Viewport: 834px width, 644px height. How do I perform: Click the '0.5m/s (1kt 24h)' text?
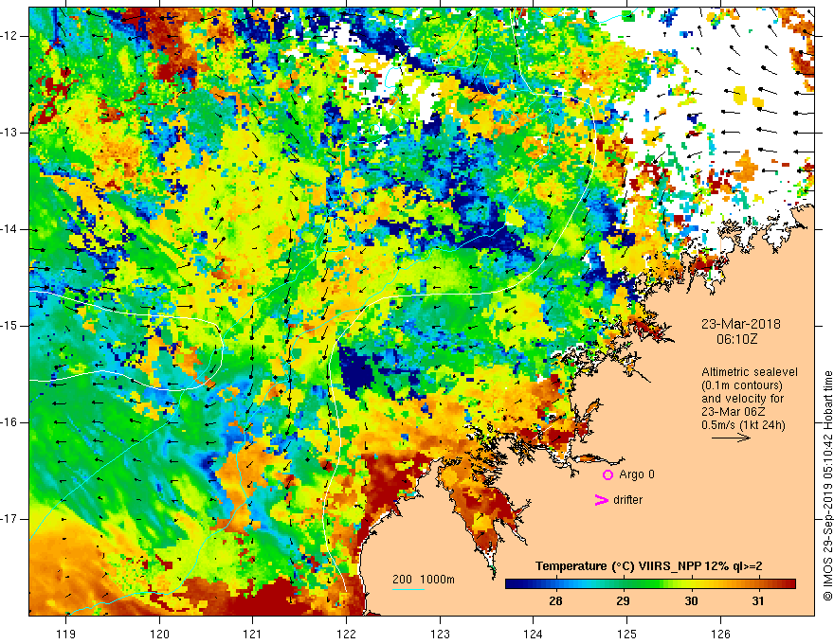743,425
